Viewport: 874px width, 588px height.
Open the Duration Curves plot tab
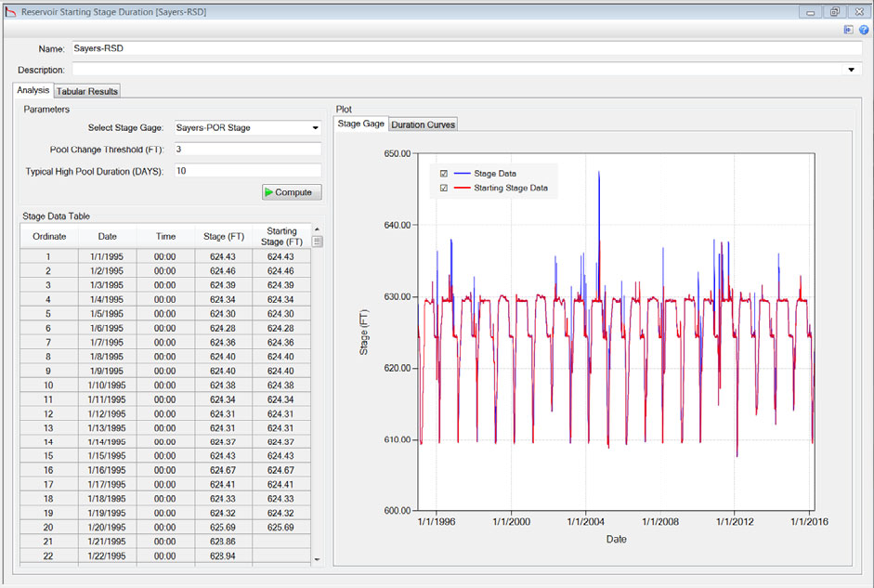click(x=423, y=124)
